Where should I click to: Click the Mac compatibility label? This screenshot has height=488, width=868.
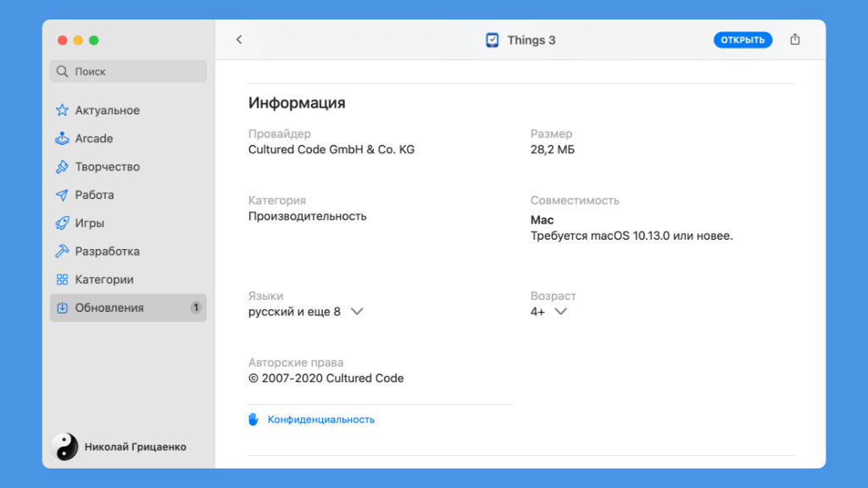click(542, 219)
